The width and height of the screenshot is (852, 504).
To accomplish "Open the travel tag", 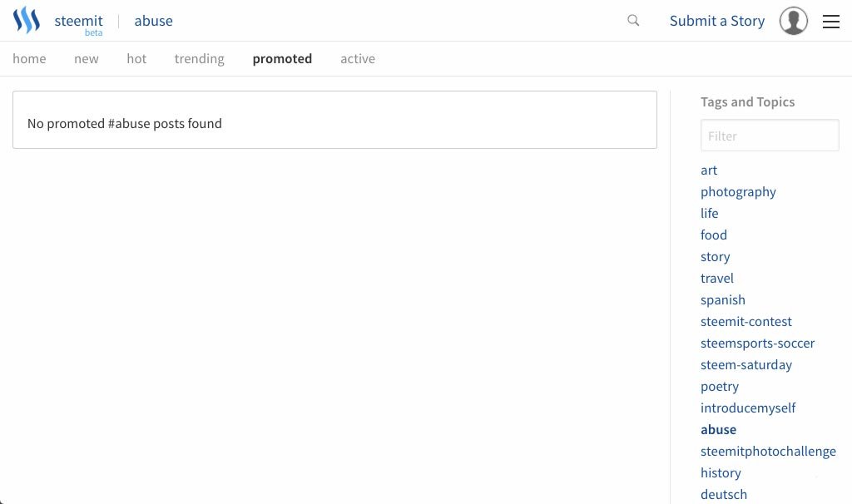I will [717, 279].
